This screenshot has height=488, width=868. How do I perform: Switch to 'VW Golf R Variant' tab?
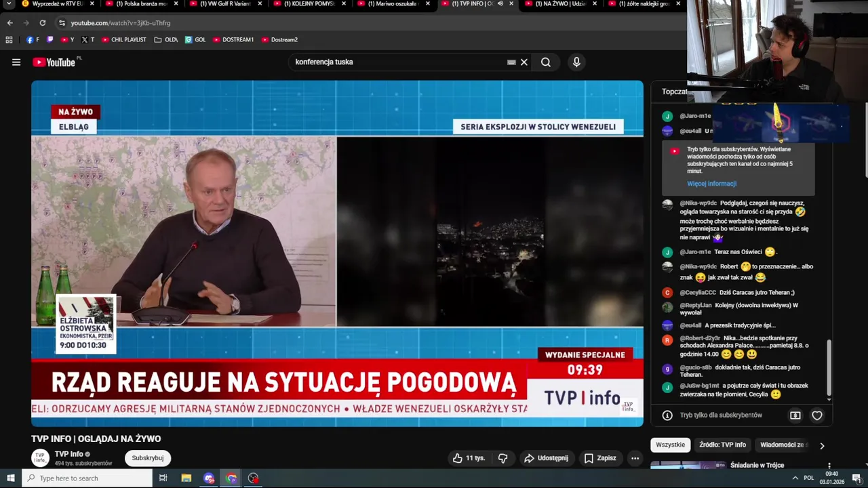[x=224, y=4]
